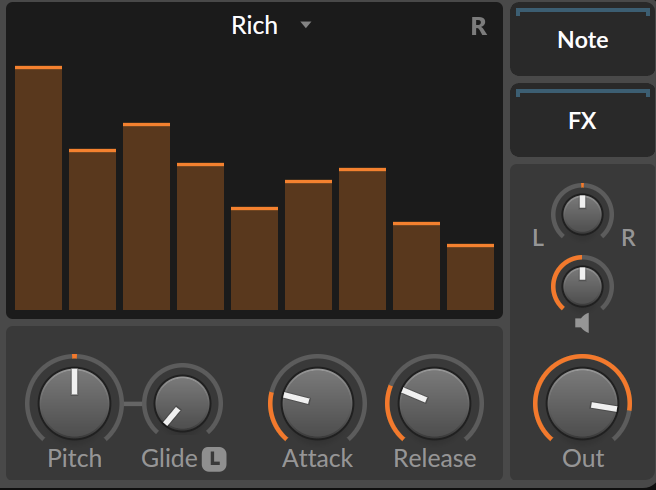Click the volume knob above speaker icon

(582, 286)
